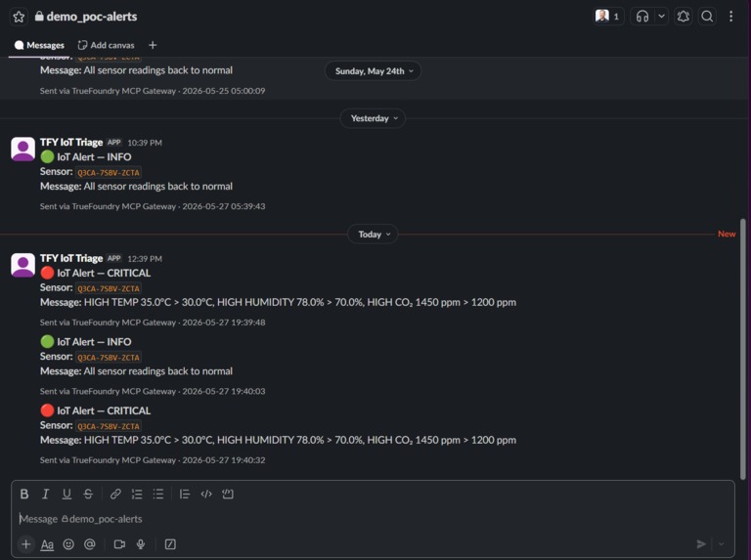The width and height of the screenshot is (751, 560).
Task: Insert an ordered numbered list
Action: click(137, 494)
